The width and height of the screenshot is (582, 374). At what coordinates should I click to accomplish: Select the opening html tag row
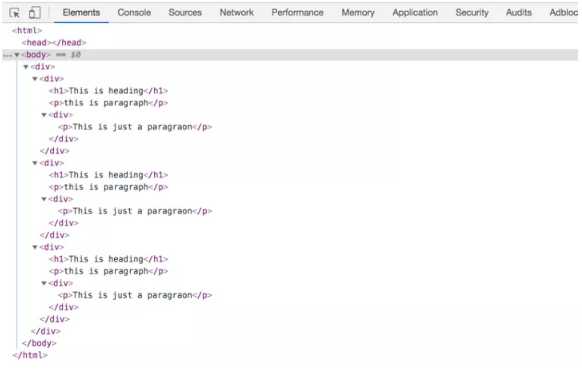coord(27,30)
